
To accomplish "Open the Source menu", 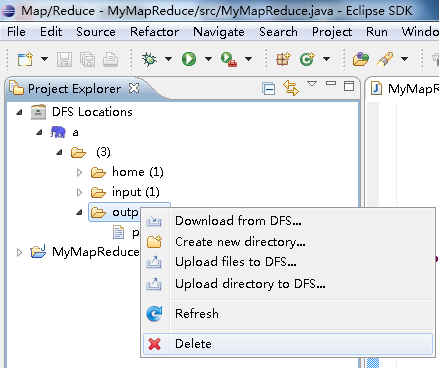I will click(x=96, y=32).
